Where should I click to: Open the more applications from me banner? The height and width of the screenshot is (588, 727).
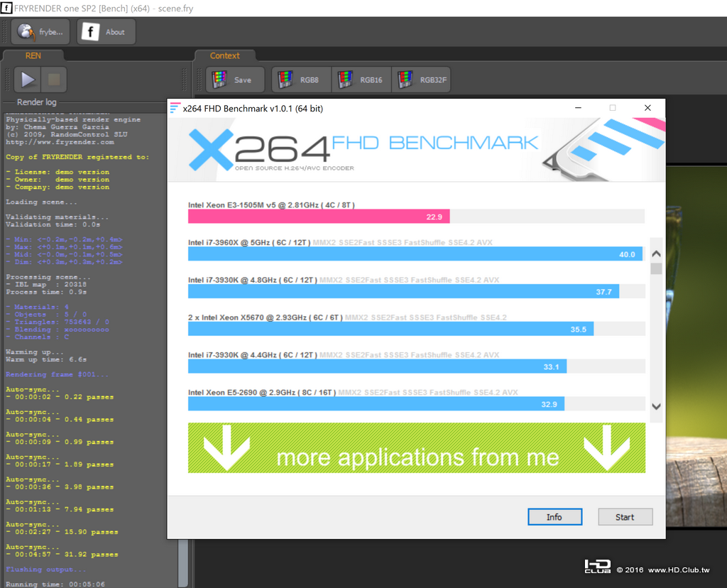(x=416, y=447)
